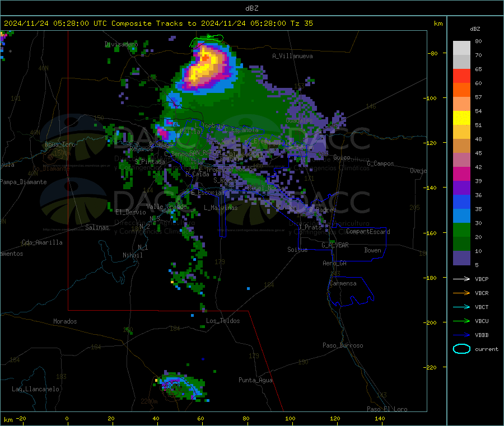Click the white VBCP arrow legend icon
Image resolution: width=504 pixels, height=426 pixels.
[461, 279]
